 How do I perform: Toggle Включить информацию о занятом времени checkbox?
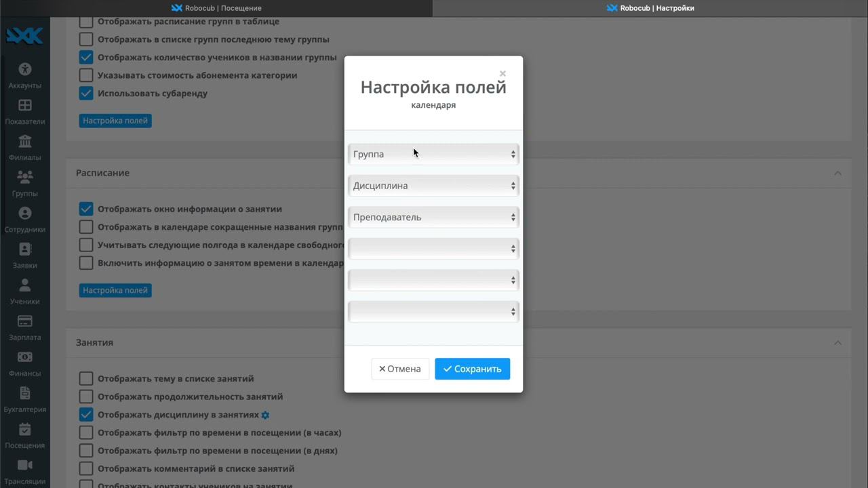click(86, 263)
